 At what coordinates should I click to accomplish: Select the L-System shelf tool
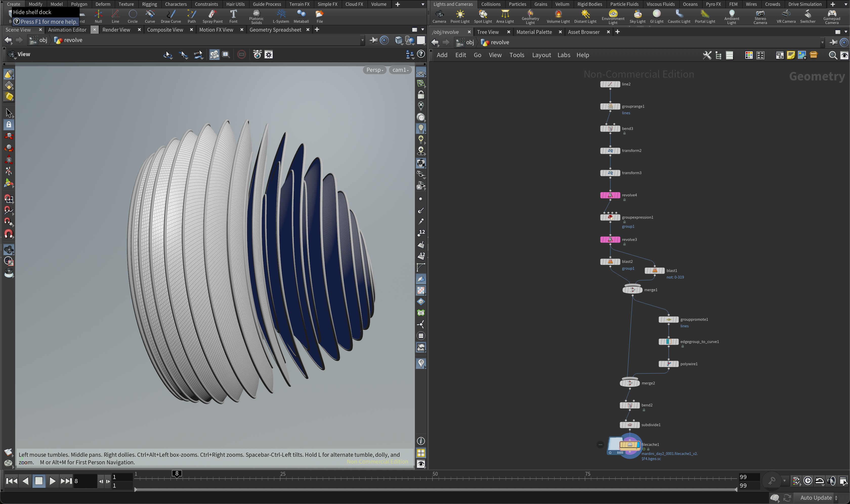(x=280, y=16)
